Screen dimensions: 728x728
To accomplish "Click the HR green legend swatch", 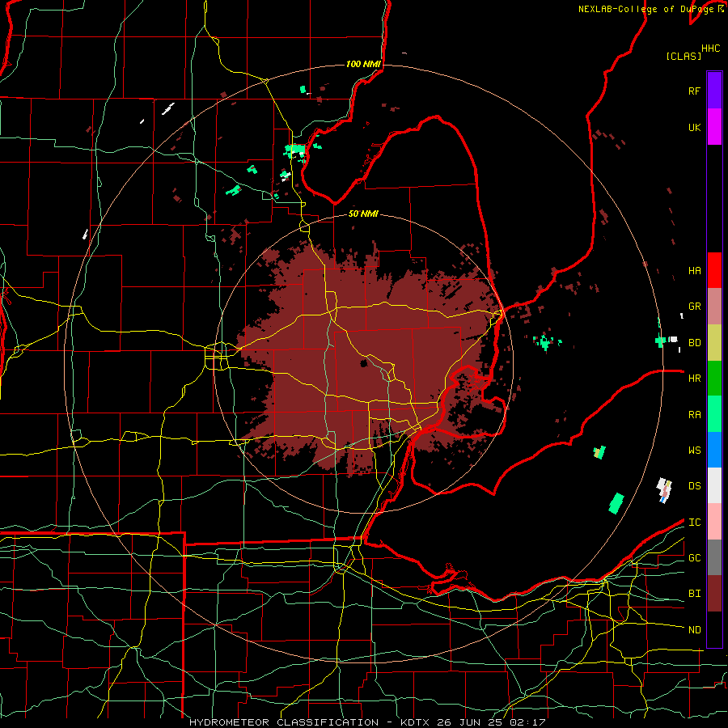I will [x=714, y=378].
